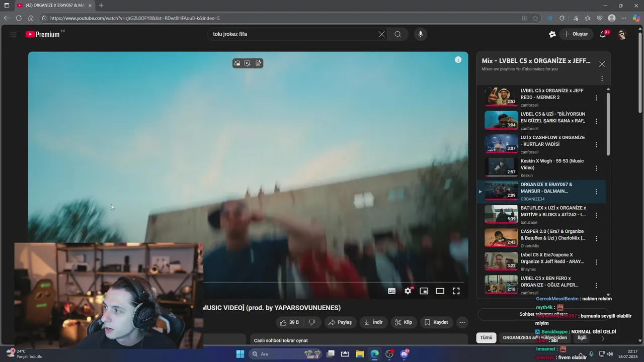The image size is (644, 362).
Task: Select the Tümü filter chip
Action: (x=486, y=338)
